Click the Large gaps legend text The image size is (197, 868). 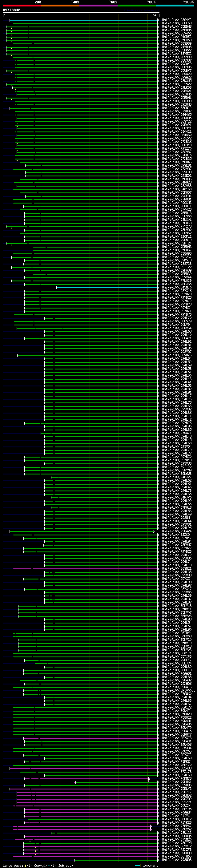pos(38,866)
